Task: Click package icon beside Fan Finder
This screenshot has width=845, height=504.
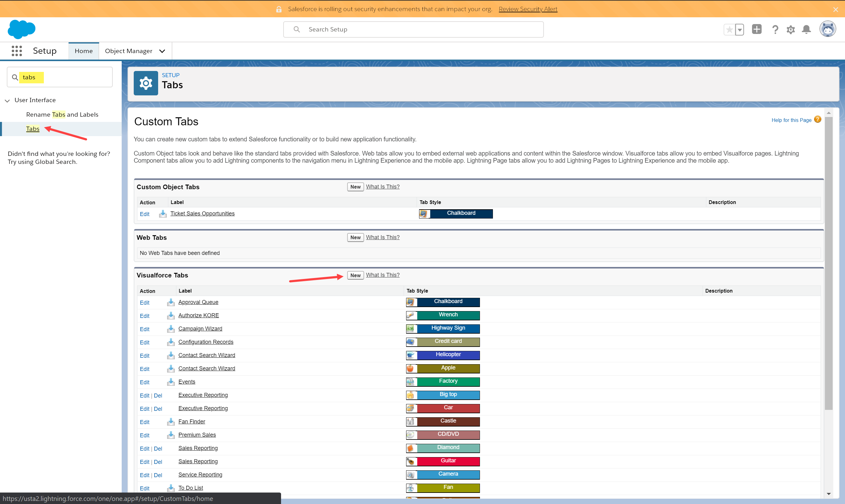Action: point(170,422)
